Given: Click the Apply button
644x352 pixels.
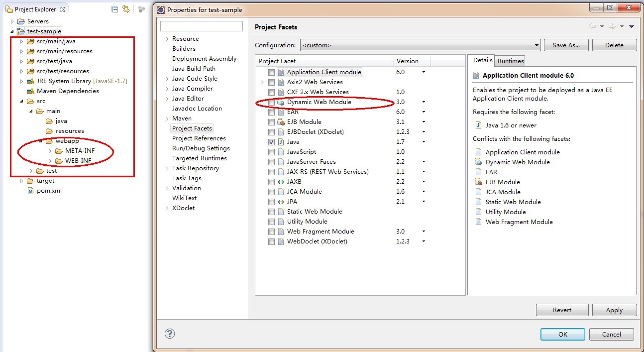Looking at the screenshot, I should [x=614, y=310].
